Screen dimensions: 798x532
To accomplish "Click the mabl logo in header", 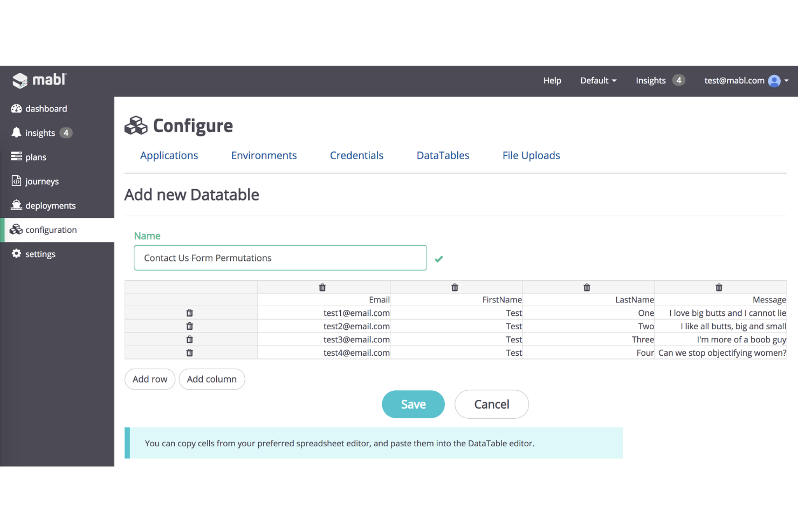I will 39,80.
